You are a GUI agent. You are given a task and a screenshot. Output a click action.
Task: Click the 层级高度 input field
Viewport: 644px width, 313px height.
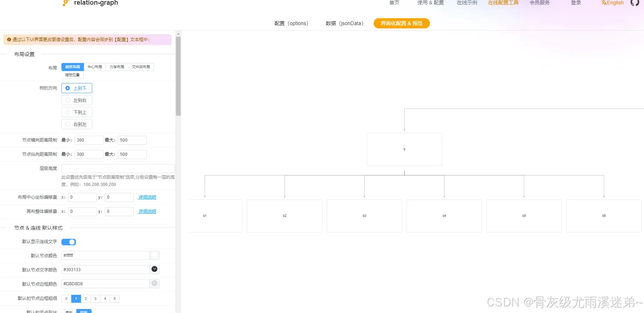[x=118, y=169]
